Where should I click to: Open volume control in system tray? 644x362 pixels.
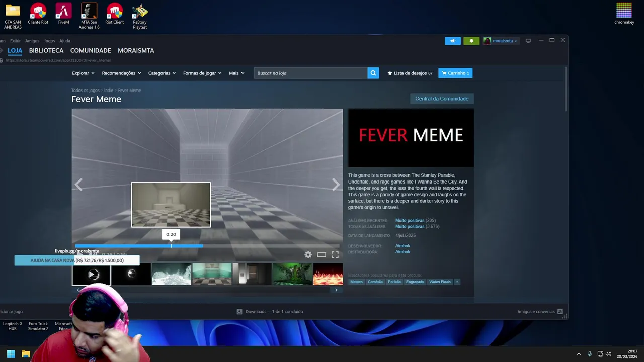608,354
